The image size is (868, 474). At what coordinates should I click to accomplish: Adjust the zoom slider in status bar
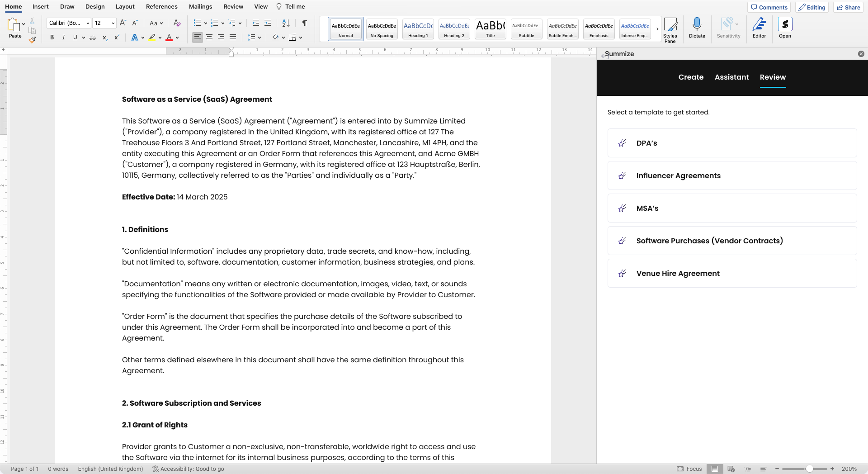point(809,469)
